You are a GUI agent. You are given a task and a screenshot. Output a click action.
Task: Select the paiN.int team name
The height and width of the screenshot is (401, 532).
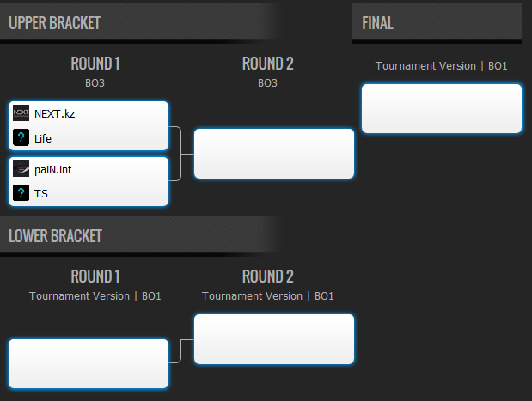coord(53,169)
